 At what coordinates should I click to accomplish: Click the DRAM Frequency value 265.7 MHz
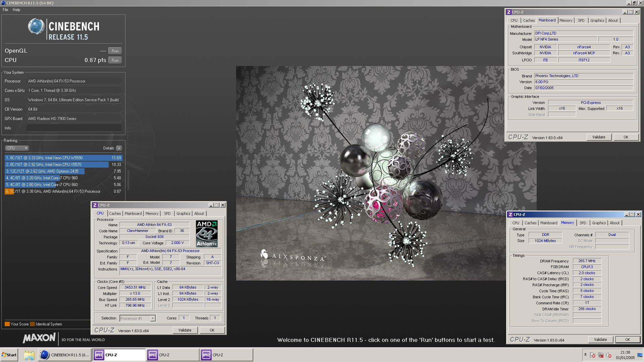[x=587, y=261]
